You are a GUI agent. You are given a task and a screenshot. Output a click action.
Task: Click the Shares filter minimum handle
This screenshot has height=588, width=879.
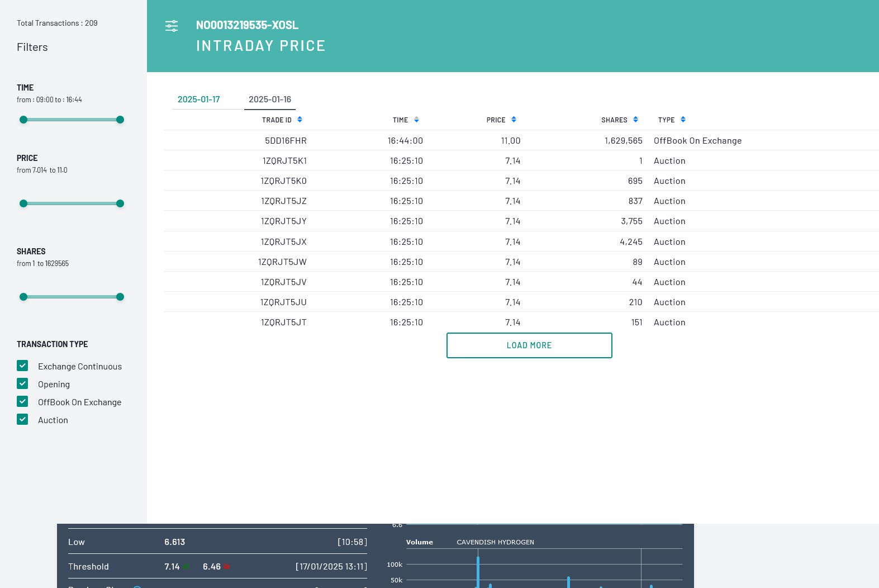[x=23, y=297]
